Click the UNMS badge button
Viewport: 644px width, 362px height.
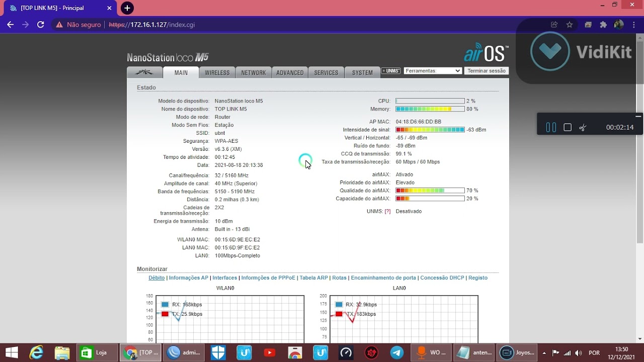pyautogui.click(x=391, y=71)
